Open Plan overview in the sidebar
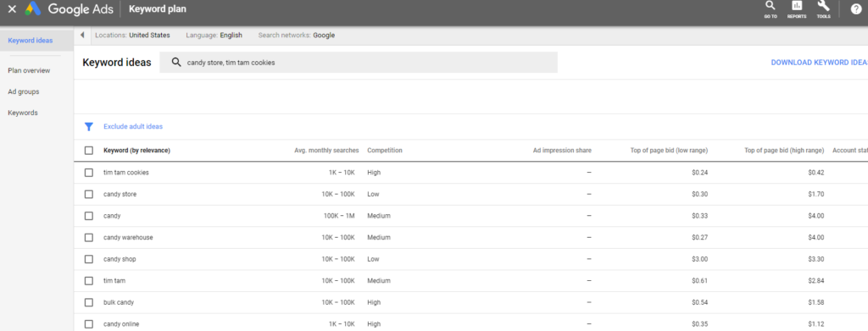This screenshot has height=331, width=868. [29, 71]
